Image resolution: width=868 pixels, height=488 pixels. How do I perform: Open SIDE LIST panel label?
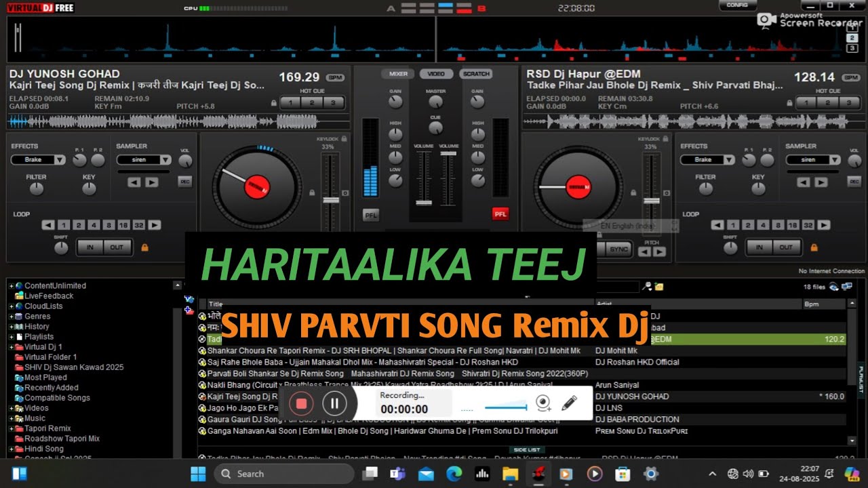click(527, 450)
